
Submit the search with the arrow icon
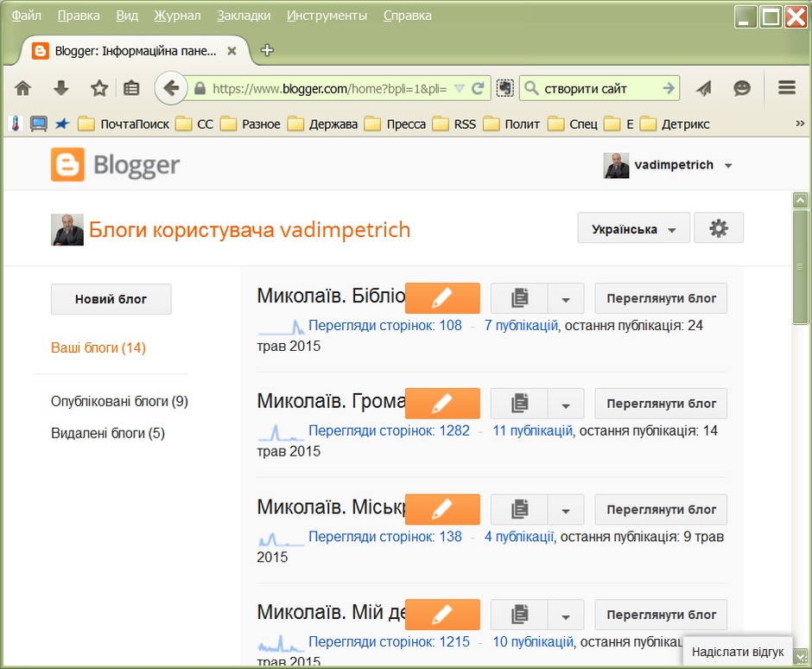click(669, 89)
